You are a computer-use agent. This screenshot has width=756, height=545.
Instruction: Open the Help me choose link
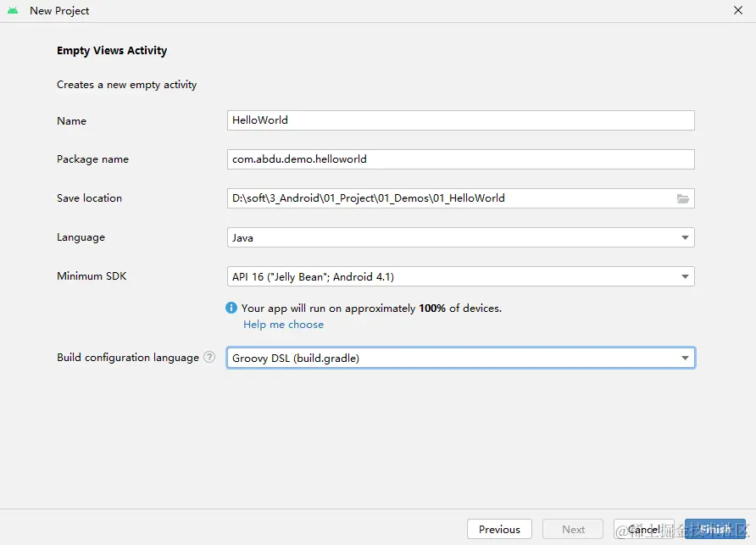tap(283, 325)
